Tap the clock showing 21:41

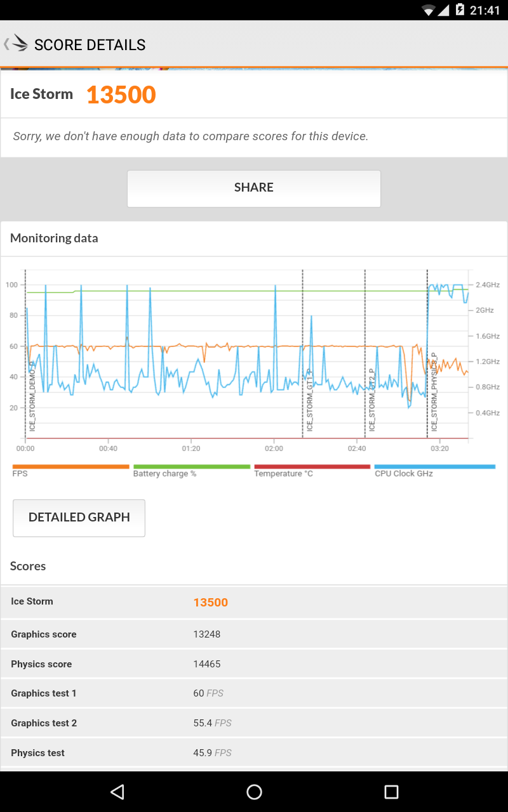pyautogui.click(x=485, y=10)
